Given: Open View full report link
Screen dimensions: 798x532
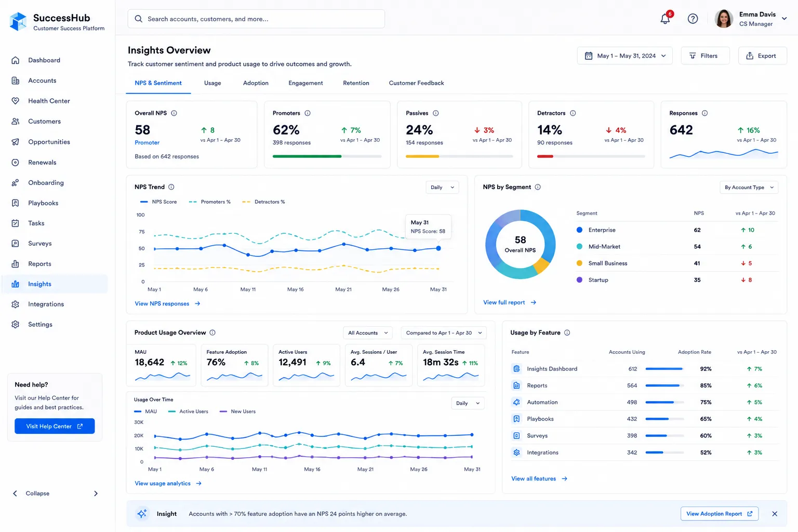Looking at the screenshot, I should (510, 302).
